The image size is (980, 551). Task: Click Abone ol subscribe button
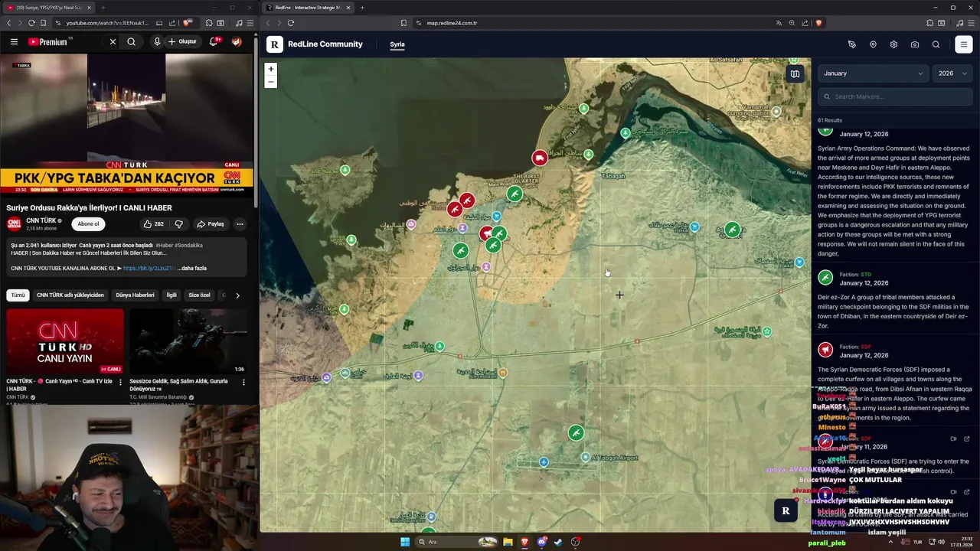pyautogui.click(x=88, y=224)
